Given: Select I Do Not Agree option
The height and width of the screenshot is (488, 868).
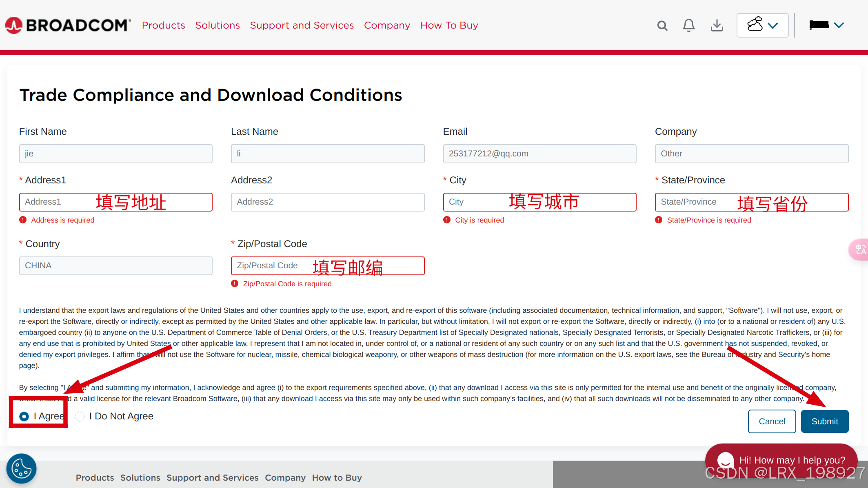Looking at the screenshot, I should (80, 416).
